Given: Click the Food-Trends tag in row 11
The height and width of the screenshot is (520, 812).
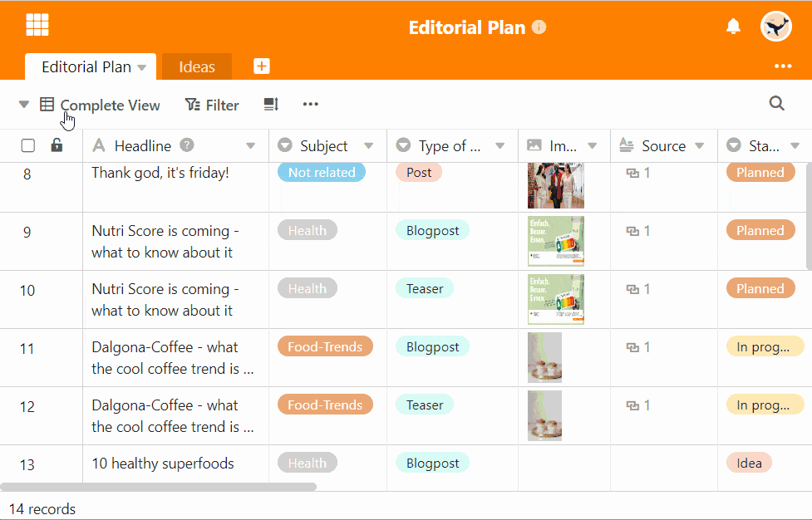Looking at the screenshot, I should pyautogui.click(x=325, y=347).
